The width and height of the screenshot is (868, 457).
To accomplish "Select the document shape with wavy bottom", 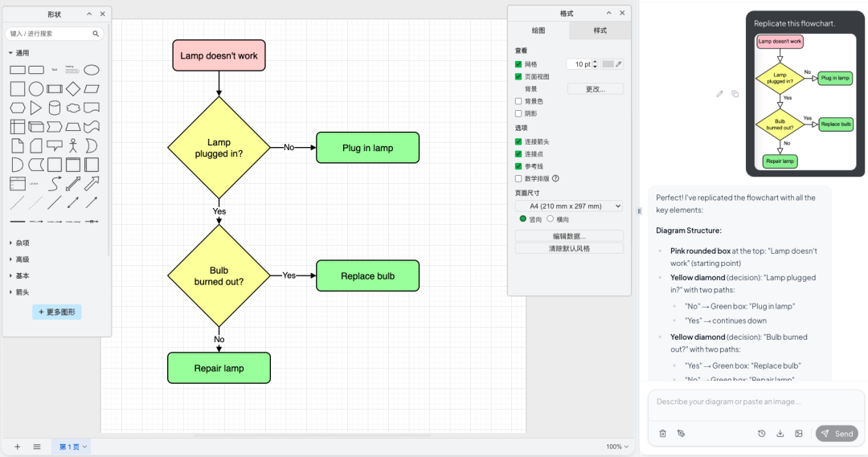I will point(92,108).
